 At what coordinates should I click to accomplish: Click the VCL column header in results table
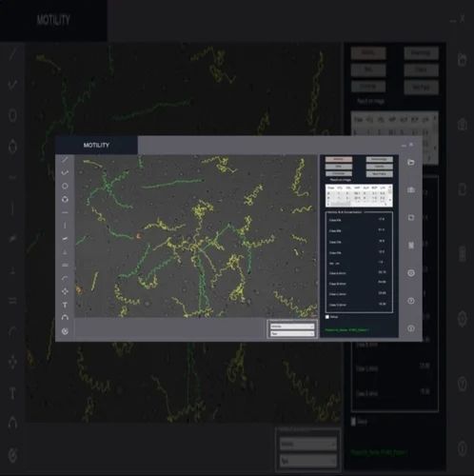[340, 188]
